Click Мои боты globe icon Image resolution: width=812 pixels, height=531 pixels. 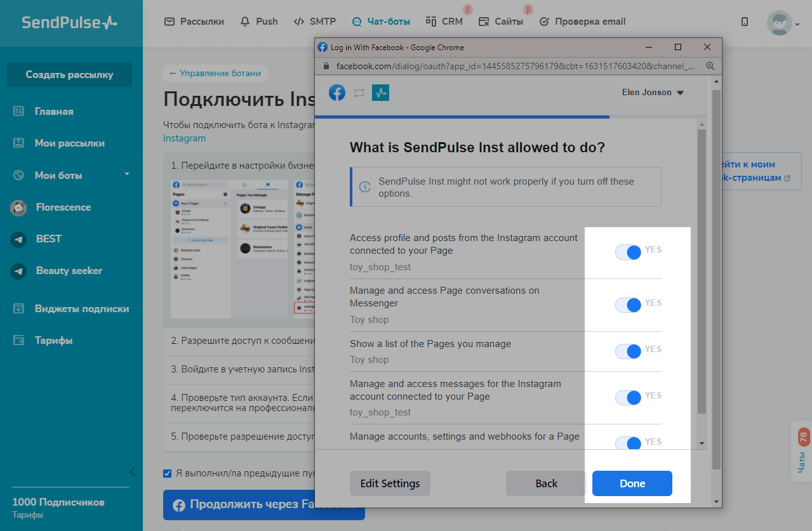(18, 175)
